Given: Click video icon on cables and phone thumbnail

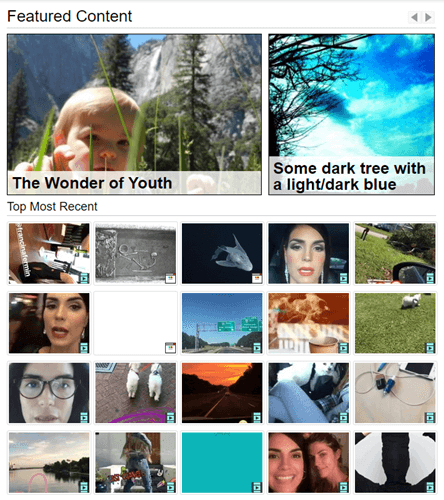Looking at the screenshot, I should tap(430, 417).
